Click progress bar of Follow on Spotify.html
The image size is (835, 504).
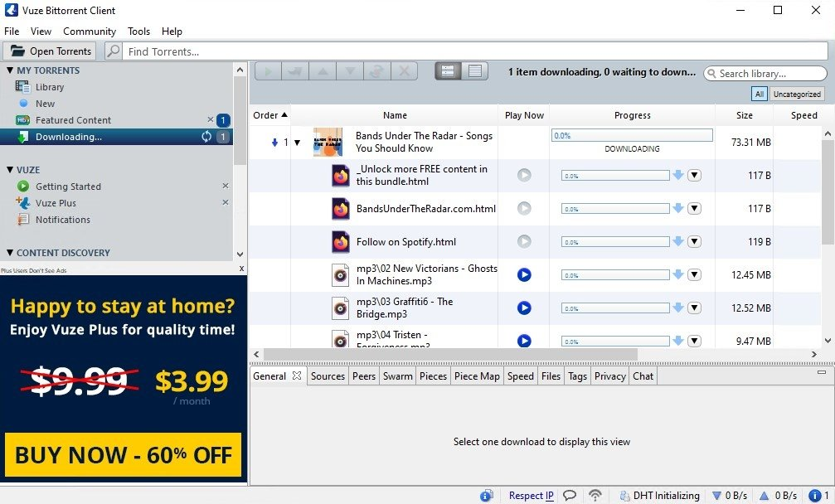point(615,242)
